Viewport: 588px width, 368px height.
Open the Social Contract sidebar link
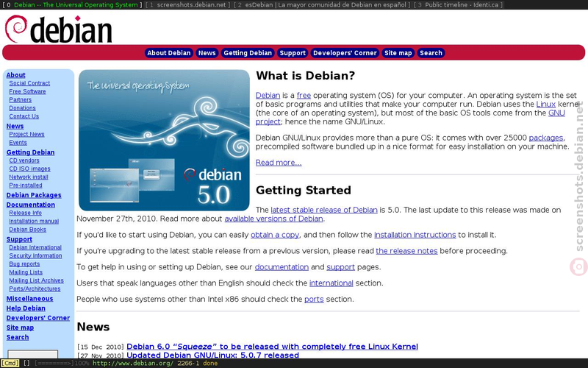[x=29, y=83]
